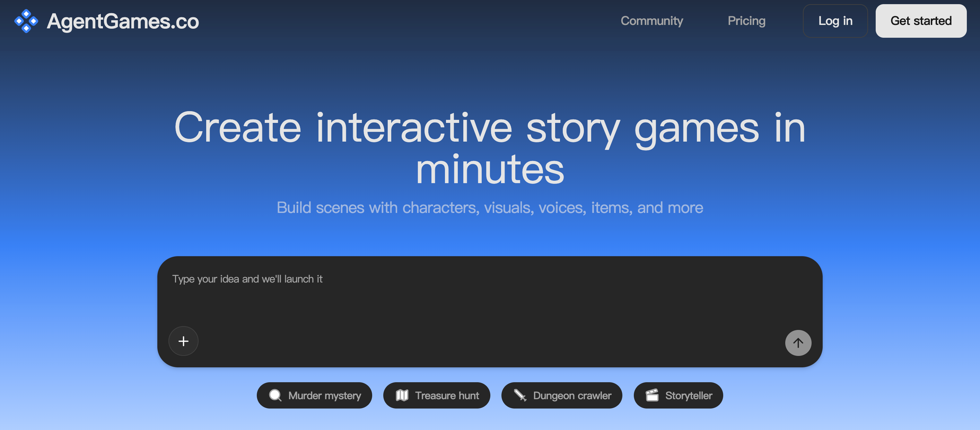Click the clapperboard icon in Storyteller chip
The image size is (980, 430).
point(652,395)
